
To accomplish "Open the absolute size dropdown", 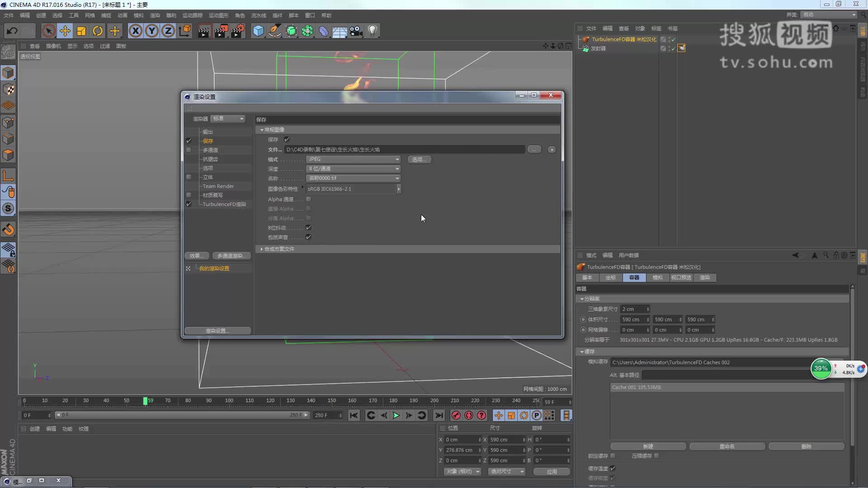I will [x=507, y=471].
